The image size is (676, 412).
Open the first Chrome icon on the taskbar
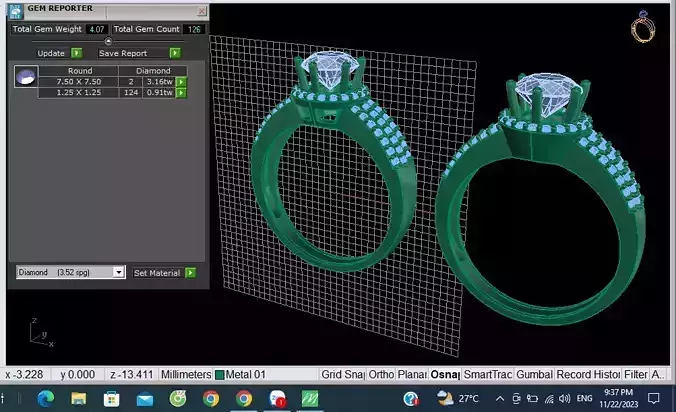point(211,399)
